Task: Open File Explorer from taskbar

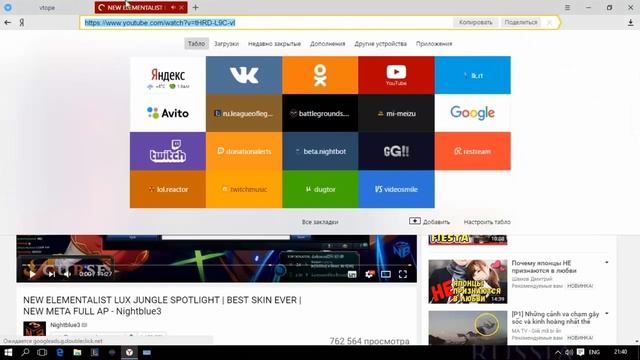Action: pos(77,352)
